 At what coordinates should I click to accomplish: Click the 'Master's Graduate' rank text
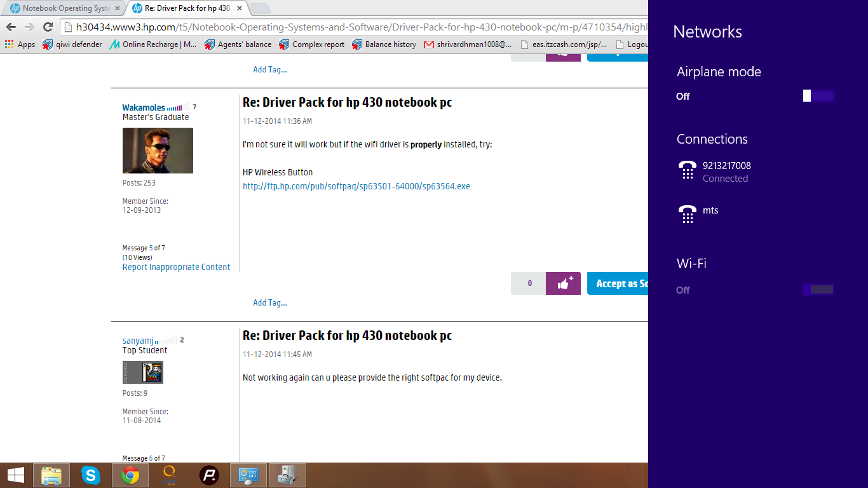(156, 117)
